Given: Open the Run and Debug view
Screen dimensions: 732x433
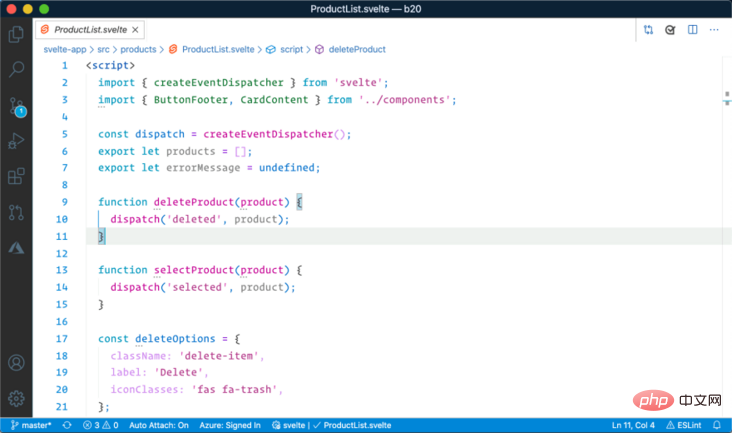Looking at the screenshot, I should (16, 141).
